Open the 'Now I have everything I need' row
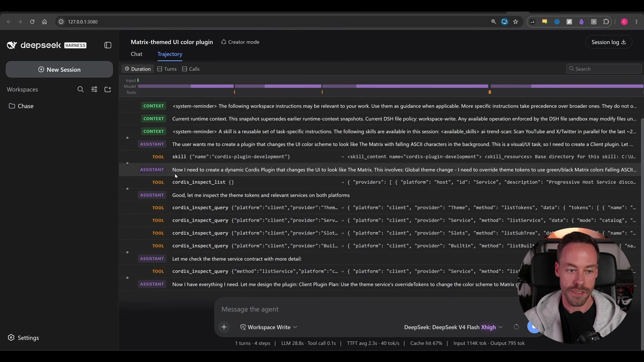This screenshot has width=644, height=362. click(380, 284)
